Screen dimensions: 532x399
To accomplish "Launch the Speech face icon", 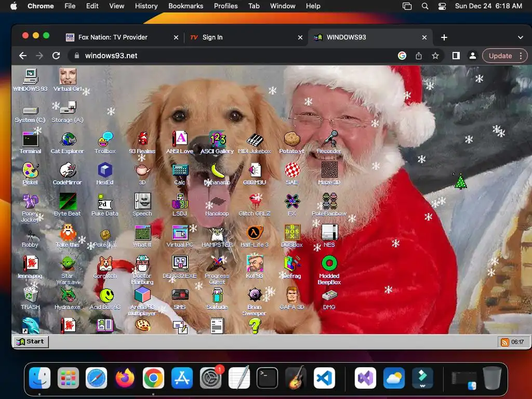I will tap(142, 205).
